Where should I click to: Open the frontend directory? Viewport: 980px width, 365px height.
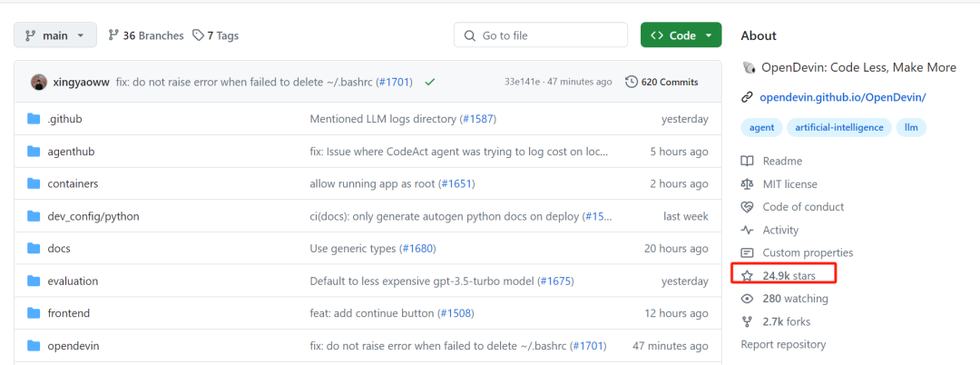click(68, 313)
